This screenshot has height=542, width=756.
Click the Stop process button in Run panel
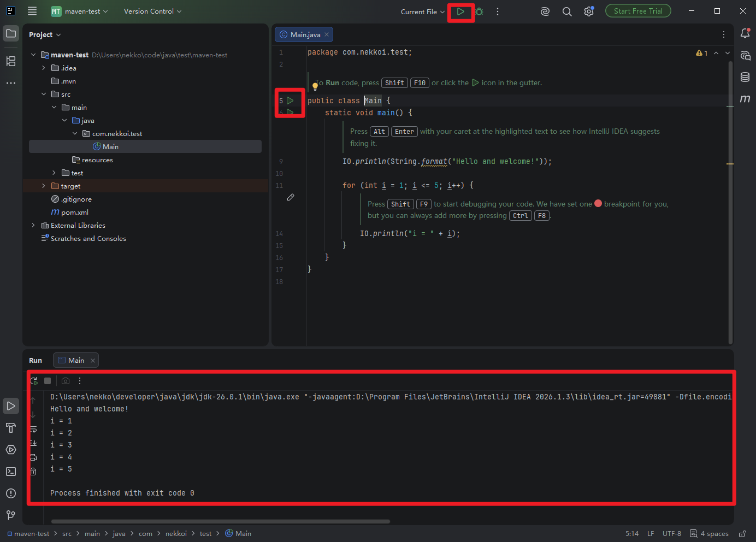click(48, 381)
